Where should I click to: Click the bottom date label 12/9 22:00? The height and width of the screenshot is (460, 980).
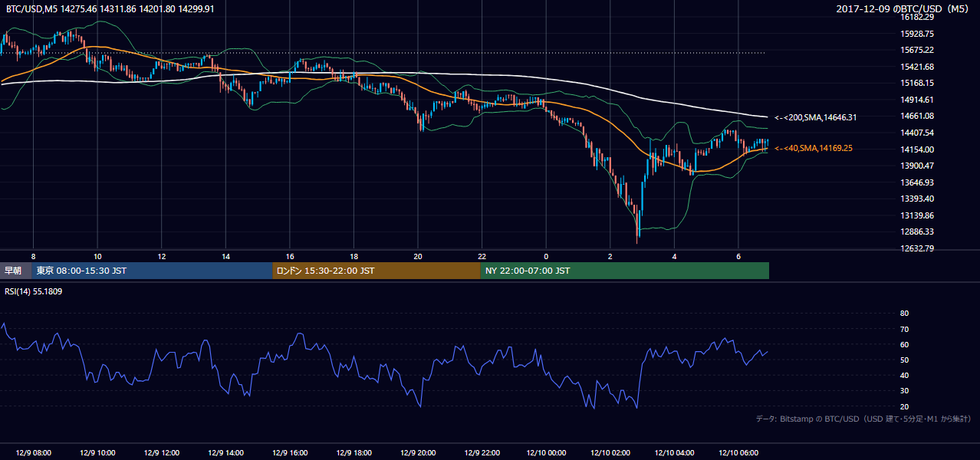[482, 453]
